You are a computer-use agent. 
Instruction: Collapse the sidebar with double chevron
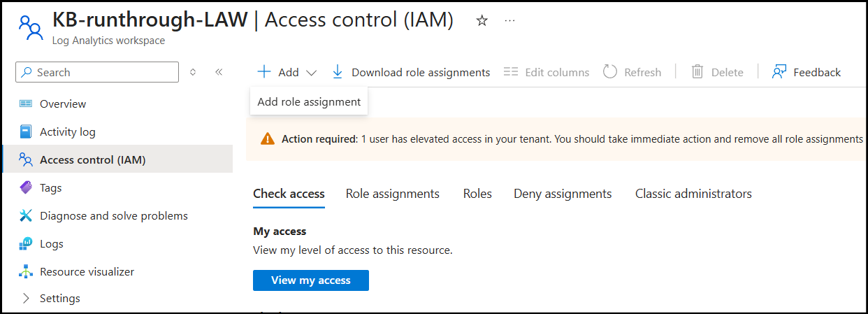(219, 72)
